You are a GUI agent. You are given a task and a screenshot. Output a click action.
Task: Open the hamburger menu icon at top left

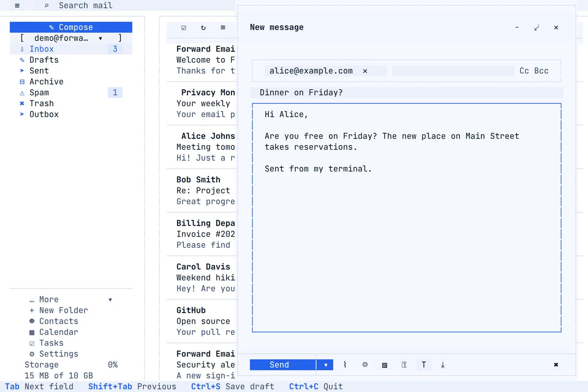tap(17, 5)
